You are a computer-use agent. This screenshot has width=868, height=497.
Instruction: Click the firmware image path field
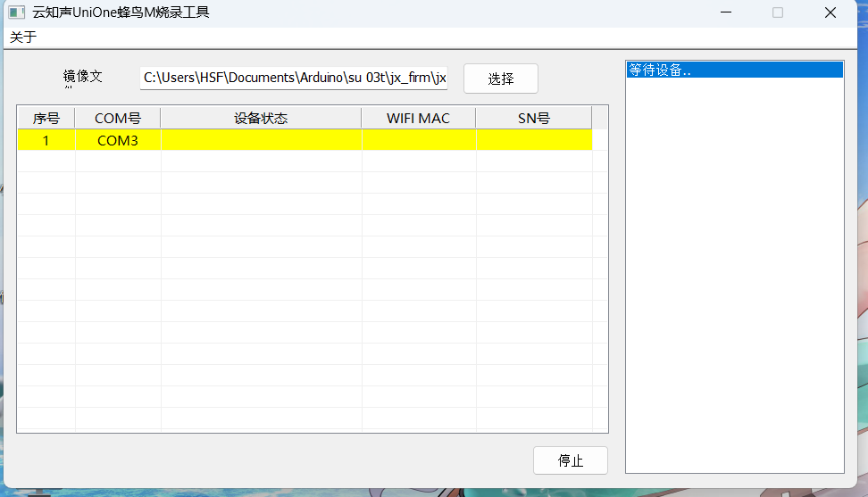(294, 79)
